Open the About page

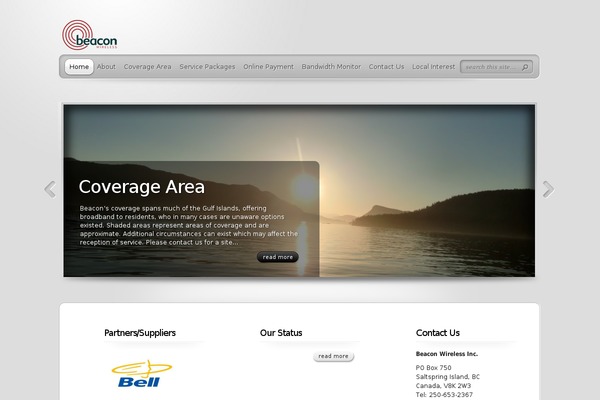tap(106, 67)
